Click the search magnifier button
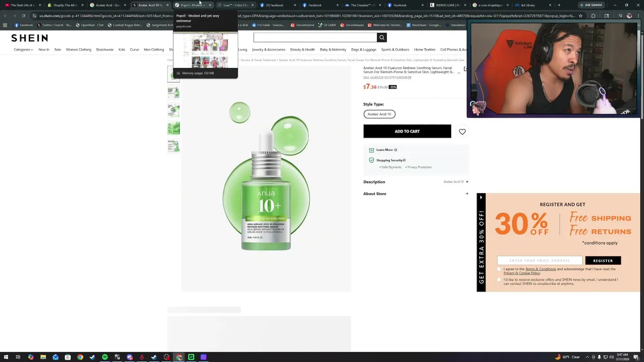 (382, 37)
